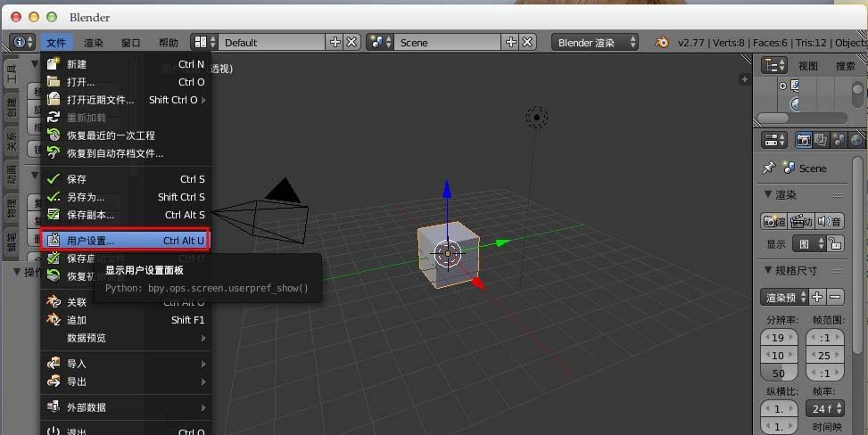Image resolution: width=868 pixels, height=435 pixels.
Task: Click the resolution percentage 50 slider
Action: point(779,373)
